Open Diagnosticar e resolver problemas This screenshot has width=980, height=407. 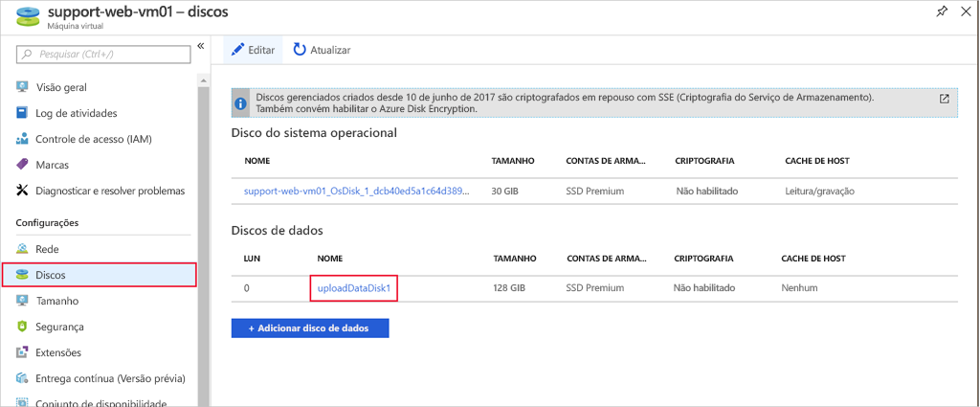pos(110,191)
